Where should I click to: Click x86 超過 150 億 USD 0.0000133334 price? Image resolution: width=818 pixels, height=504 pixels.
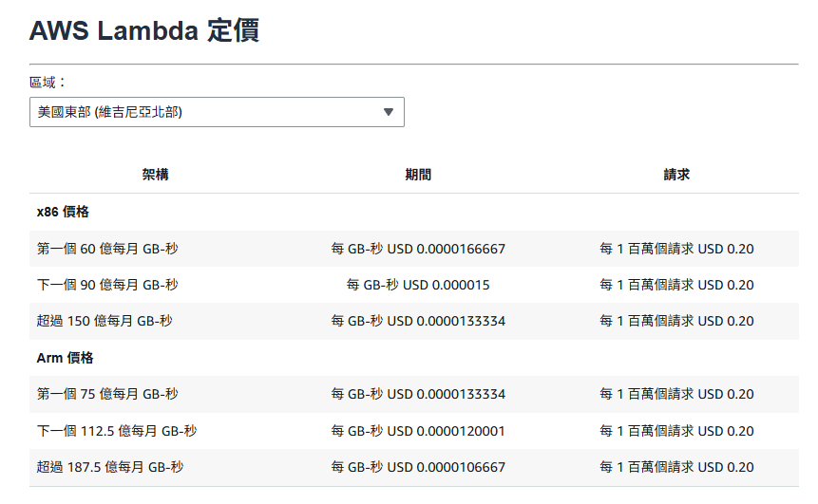418,321
